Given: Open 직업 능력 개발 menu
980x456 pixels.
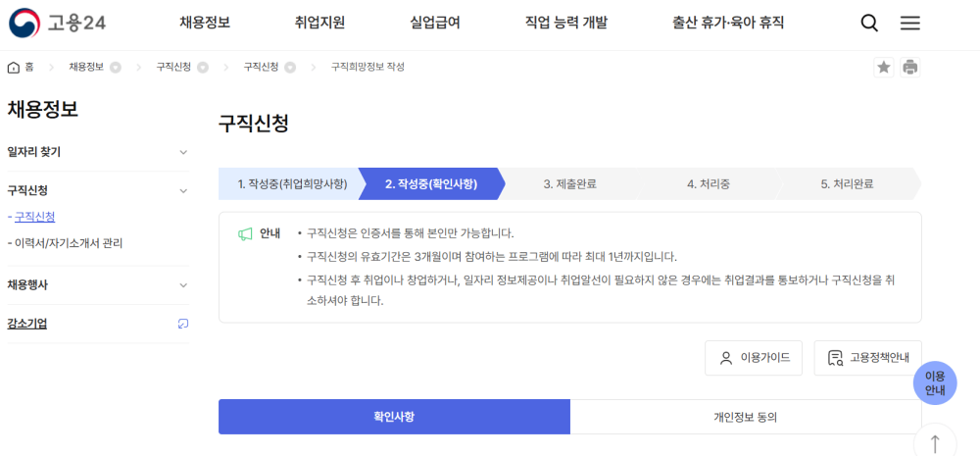Looking at the screenshot, I should click(x=566, y=24).
